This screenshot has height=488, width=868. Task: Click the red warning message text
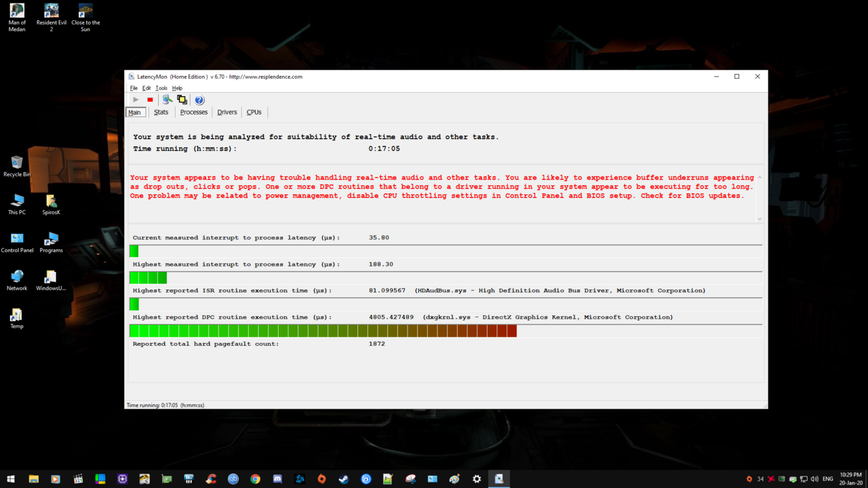point(441,186)
